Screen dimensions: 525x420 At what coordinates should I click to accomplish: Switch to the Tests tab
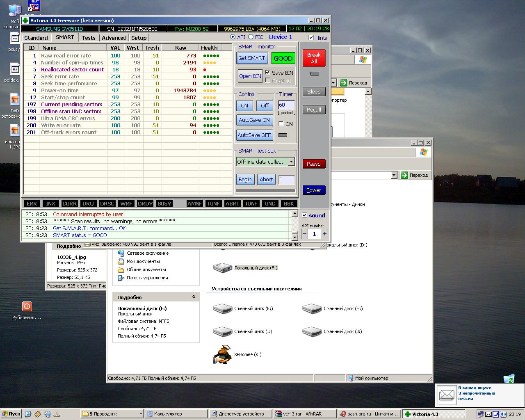coord(89,38)
